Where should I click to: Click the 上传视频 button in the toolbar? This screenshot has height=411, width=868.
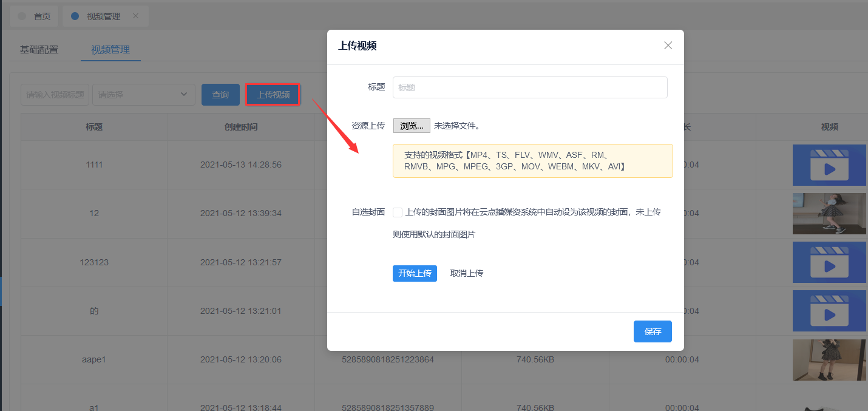coord(273,95)
